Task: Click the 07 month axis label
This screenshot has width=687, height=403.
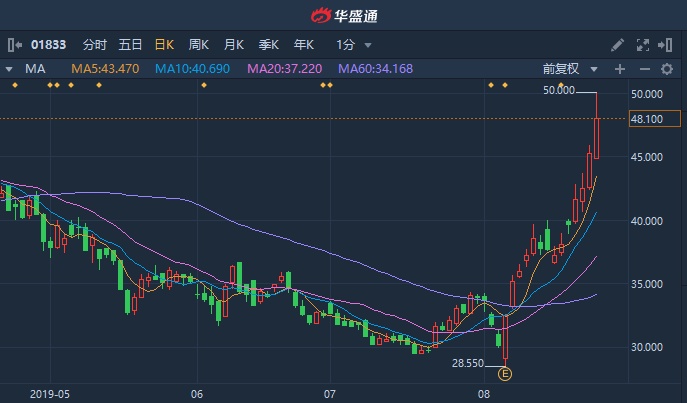Action: tap(329, 394)
